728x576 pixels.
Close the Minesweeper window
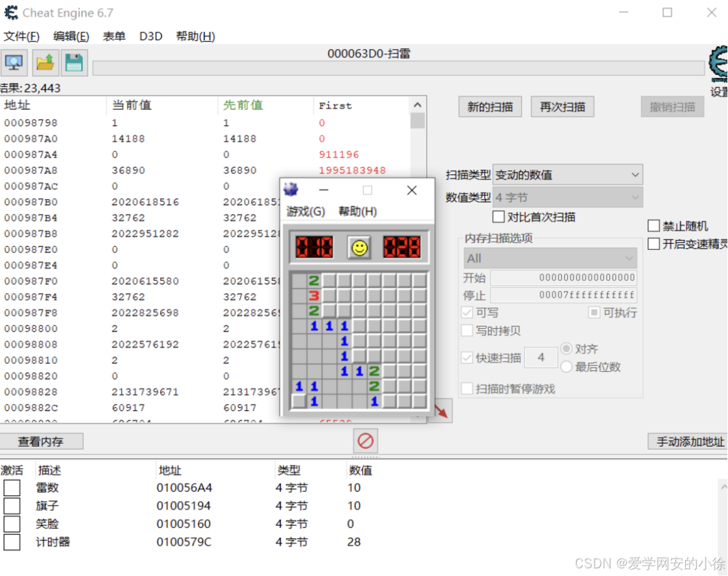[x=411, y=190]
